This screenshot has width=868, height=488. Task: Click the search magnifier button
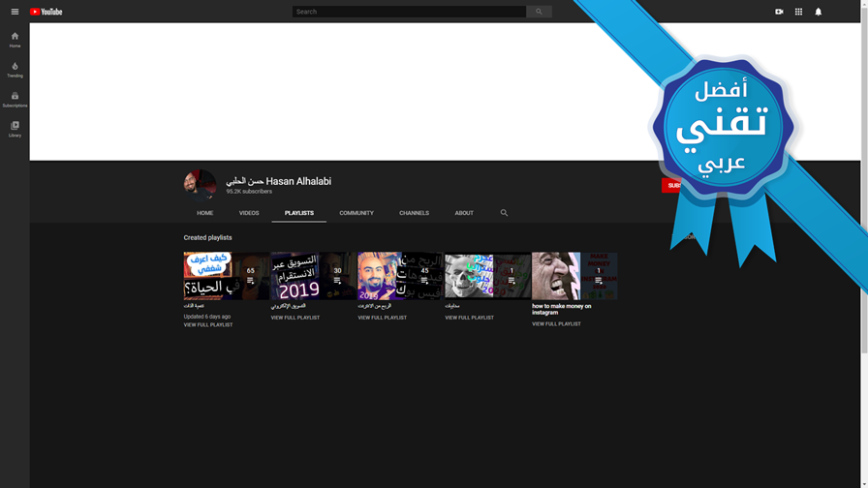click(x=539, y=12)
